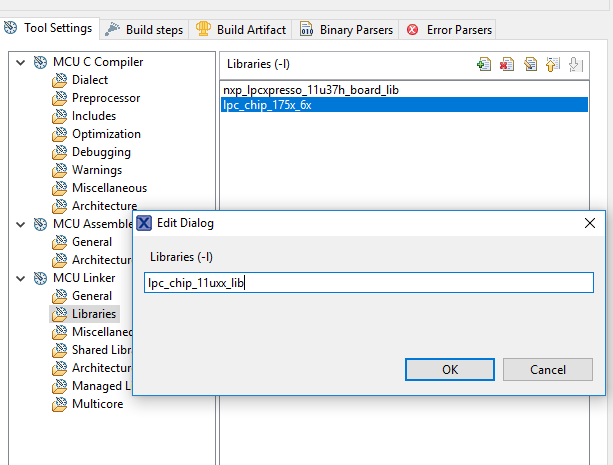Open the Tool Settings tab
Viewport: 613px width, 465px height.
click(x=49, y=28)
